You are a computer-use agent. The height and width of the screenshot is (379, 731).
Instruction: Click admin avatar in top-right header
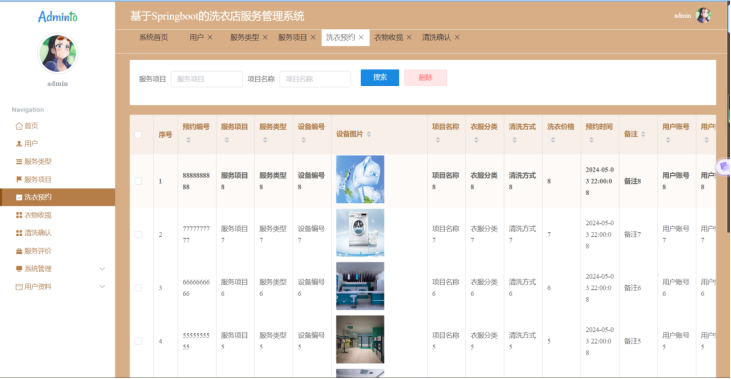pyautogui.click(x=703, y=15)
